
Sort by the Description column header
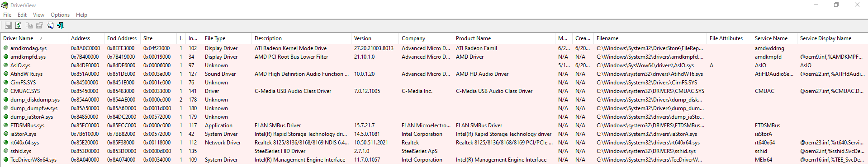(302, 38)
